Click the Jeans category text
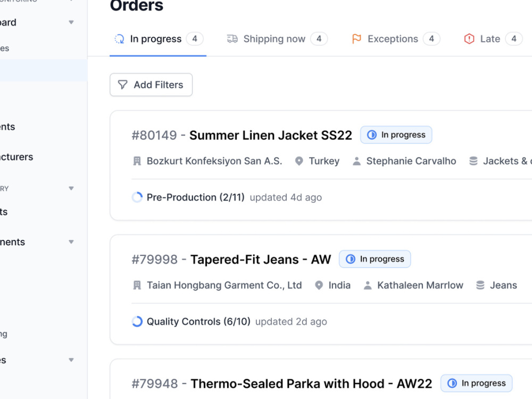This screenshot has height=399, width=532. click(x=503, y=285)
